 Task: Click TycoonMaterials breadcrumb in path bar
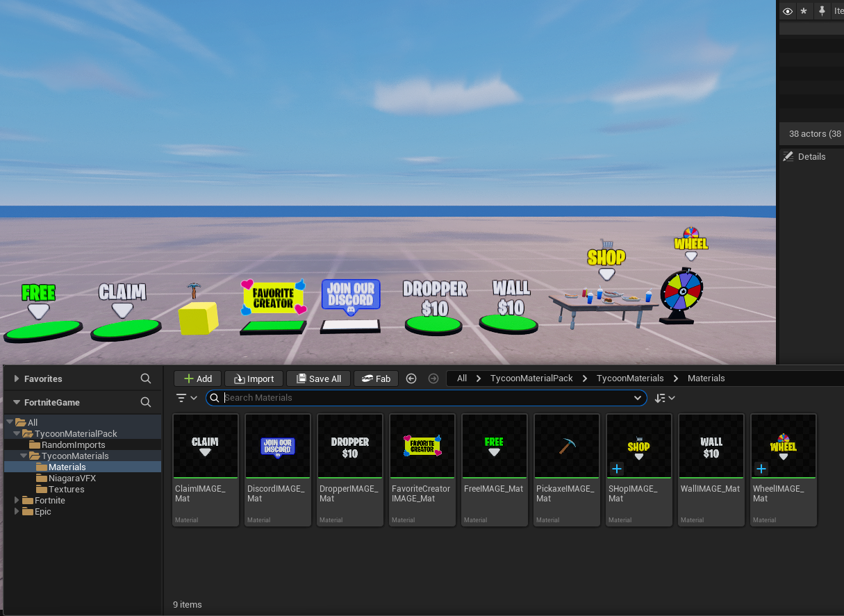click(630, 378)
